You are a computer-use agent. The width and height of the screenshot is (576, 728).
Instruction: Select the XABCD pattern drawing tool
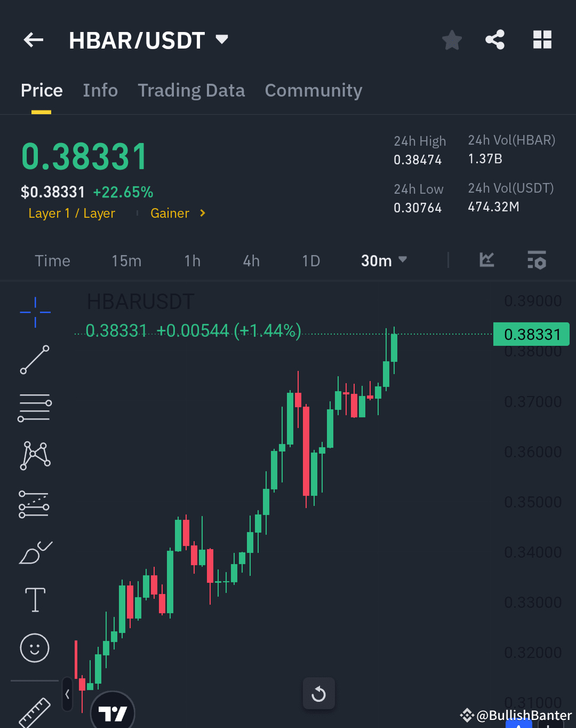[35, 455]
